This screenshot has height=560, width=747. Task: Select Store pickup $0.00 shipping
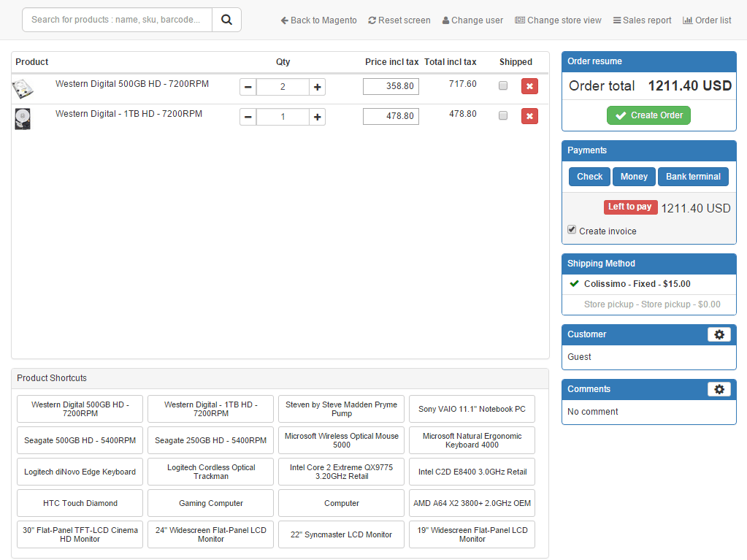click(x=649, y=304)
